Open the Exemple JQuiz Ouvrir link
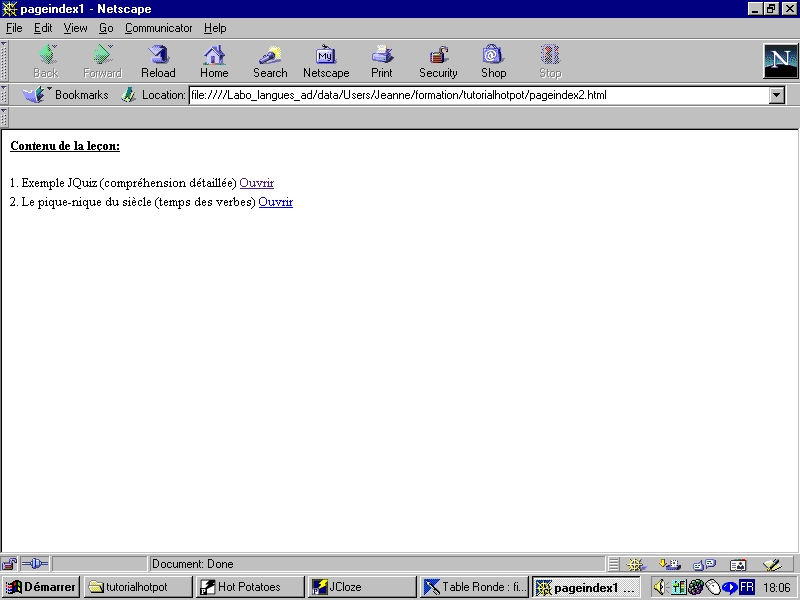800x600 pixels. coord(257,183)
